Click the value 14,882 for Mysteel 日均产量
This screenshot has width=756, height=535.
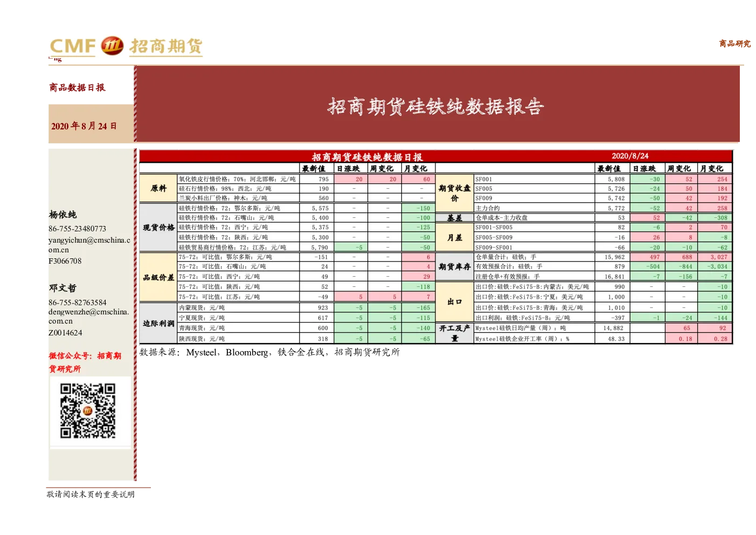(x=613, y=328)
